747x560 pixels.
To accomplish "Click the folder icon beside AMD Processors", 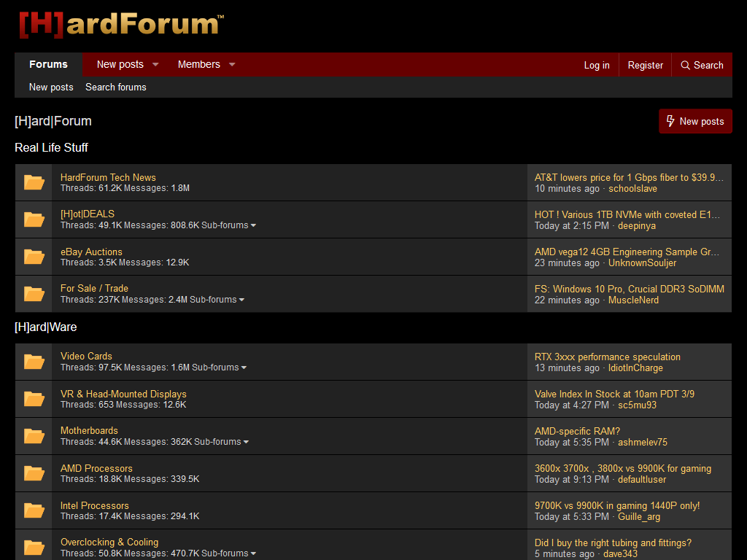I will pyautogui.click(x=34, y=473).
